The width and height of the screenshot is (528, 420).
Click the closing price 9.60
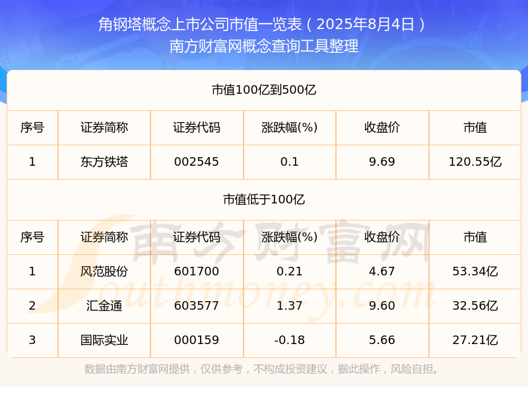(382, 306)
